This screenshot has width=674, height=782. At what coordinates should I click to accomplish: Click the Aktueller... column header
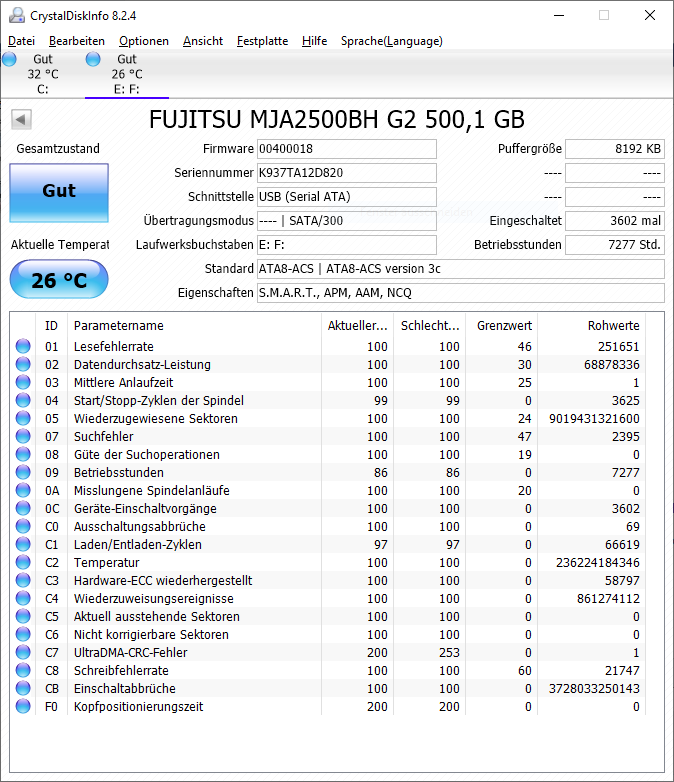click(357, 325)
